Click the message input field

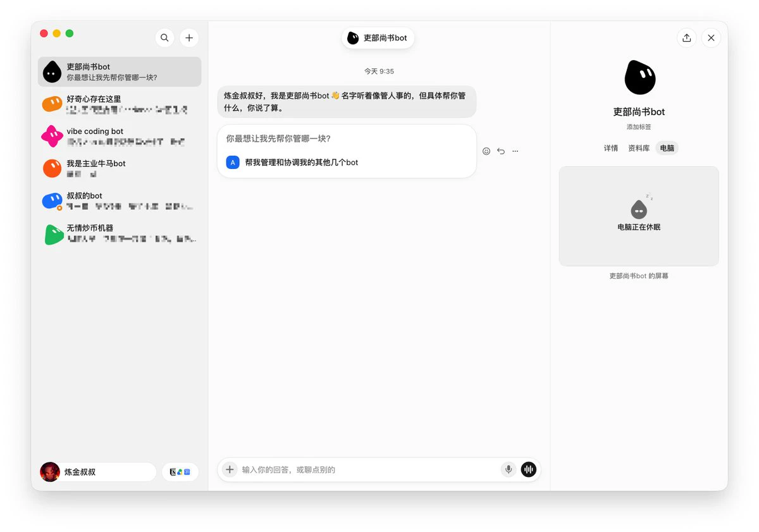[x=369, y=470]
